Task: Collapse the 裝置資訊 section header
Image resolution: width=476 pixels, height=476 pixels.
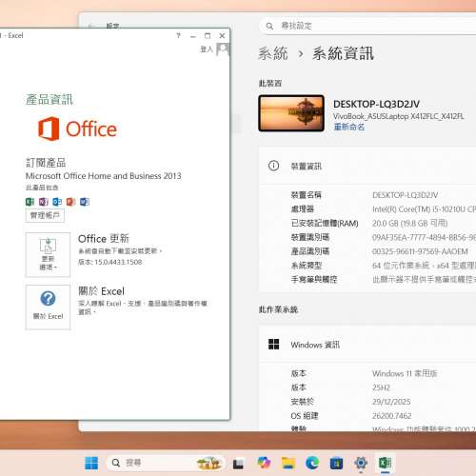Action: click(x=367, y=166)
